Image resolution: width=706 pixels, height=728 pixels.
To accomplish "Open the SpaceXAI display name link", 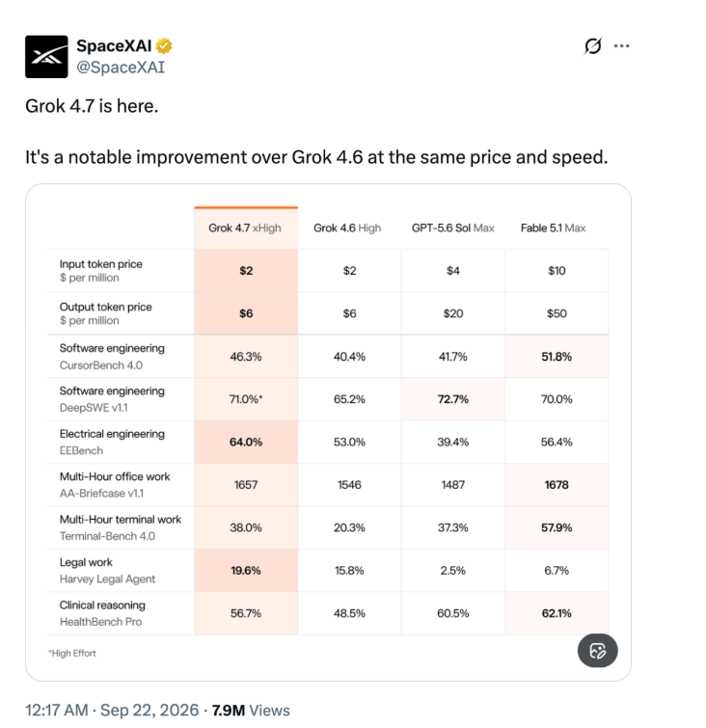I will pos(114,46).
